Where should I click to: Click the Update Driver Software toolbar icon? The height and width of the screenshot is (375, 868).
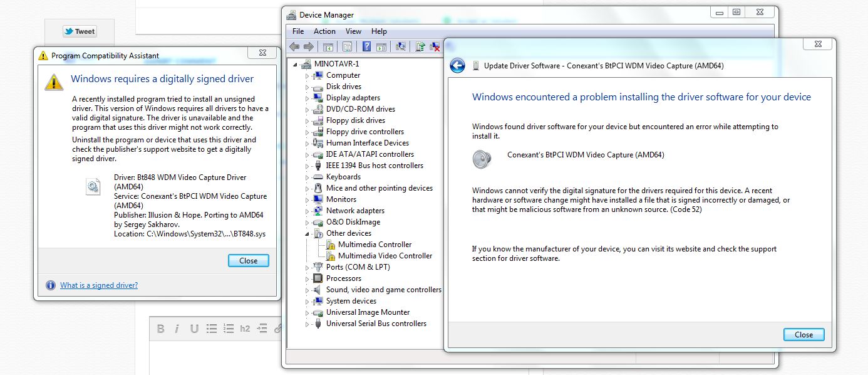pos(420,46)
